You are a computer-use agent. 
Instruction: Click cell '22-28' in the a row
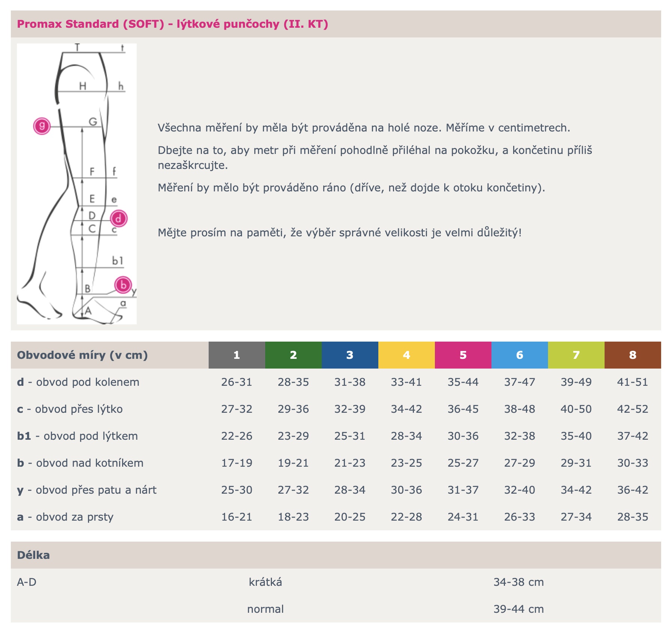pyautogui.click(x=406, y=517)
